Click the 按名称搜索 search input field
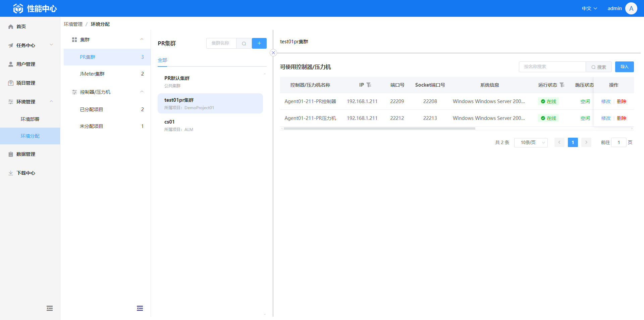The height and width of the screenshot is (320, 644). point(552,67)
